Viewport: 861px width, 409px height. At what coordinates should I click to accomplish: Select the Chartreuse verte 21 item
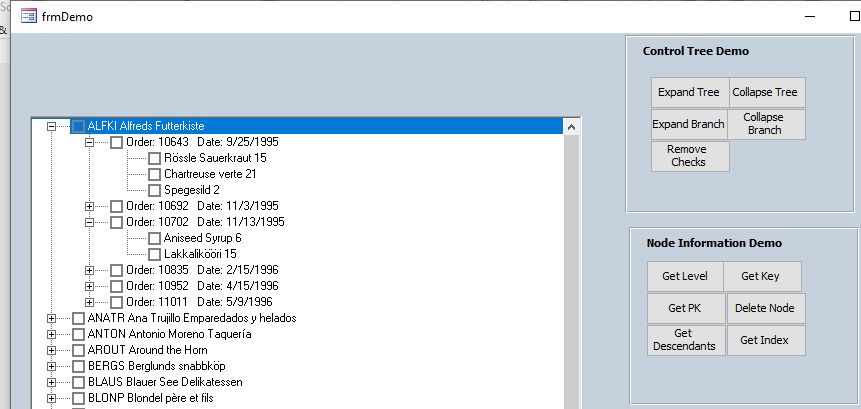click(x=210, y=174)
